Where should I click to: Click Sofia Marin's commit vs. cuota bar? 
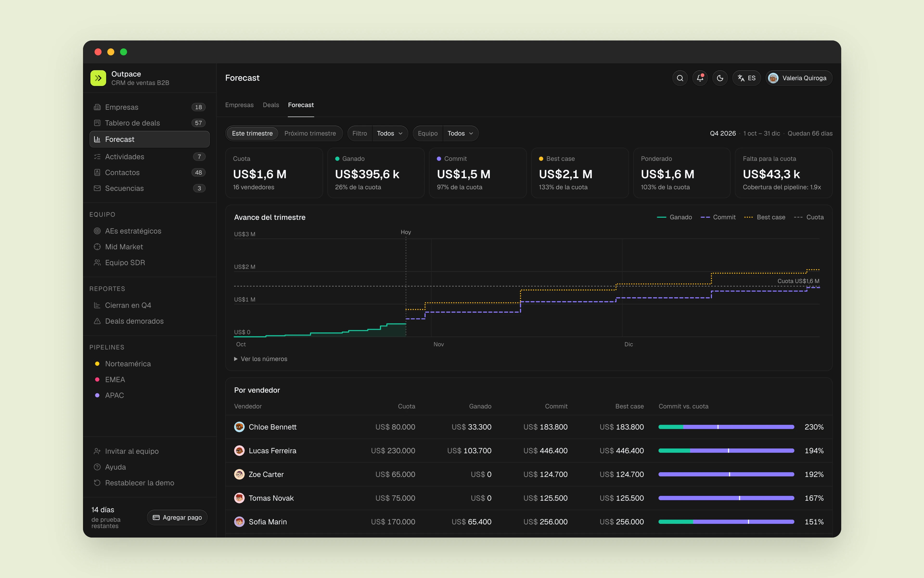click(726, 522)
